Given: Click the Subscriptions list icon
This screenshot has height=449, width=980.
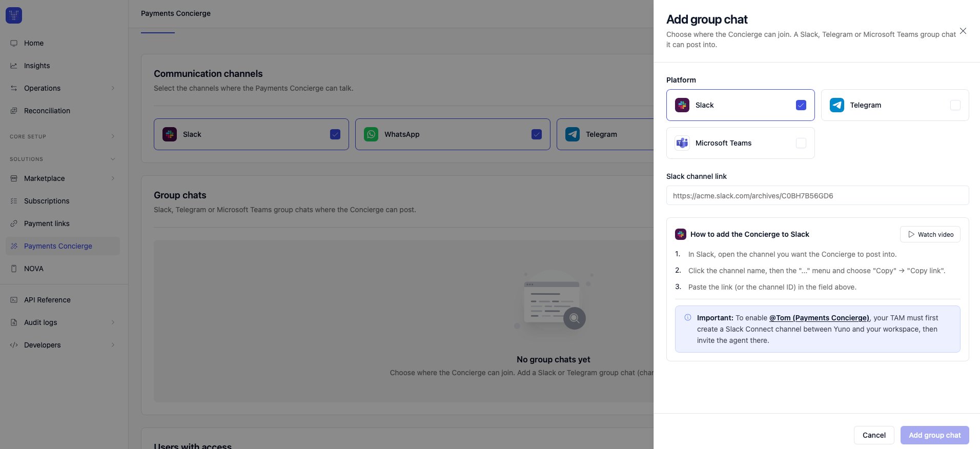Looking at the screenshot, I should tap(14, 201).
